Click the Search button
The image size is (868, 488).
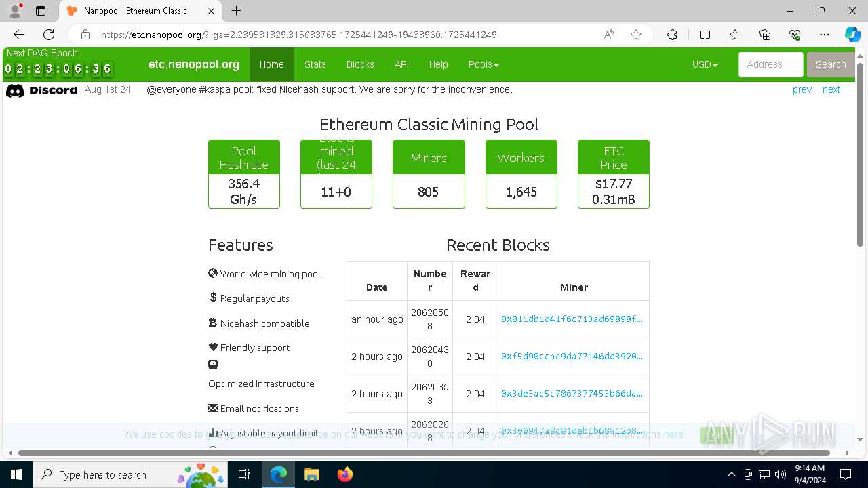click(x=831, y=64)
